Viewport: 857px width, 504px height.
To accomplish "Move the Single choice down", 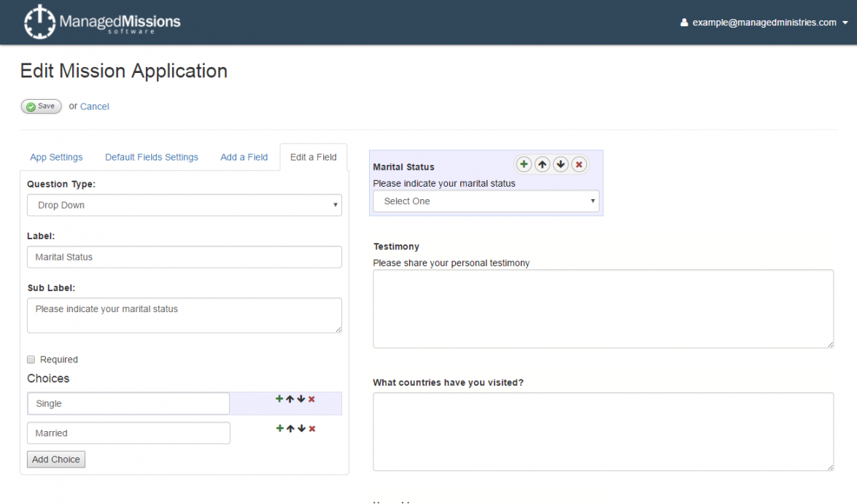I will [301, 399].
